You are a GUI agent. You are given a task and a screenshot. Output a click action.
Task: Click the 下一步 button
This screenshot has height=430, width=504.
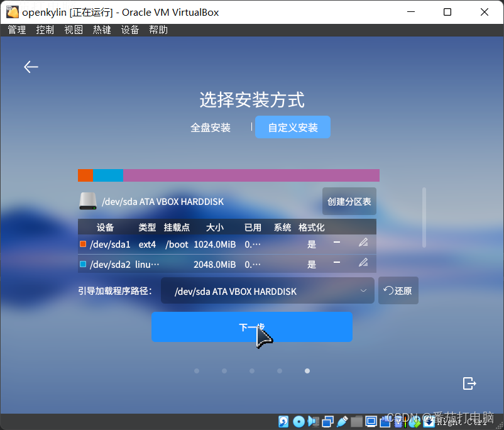coord(251,327)
